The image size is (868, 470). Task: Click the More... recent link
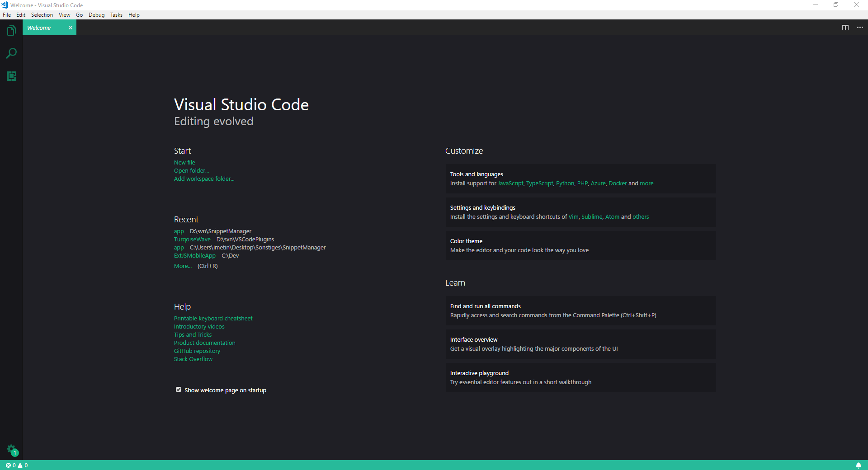(x=183, y=266)
